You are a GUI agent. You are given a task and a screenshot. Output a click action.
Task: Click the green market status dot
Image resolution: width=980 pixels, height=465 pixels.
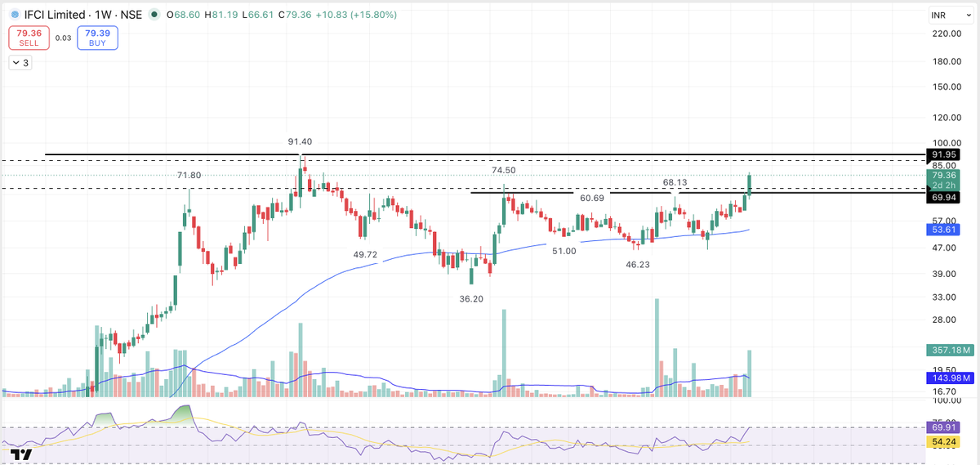click(x=154, y=16)
